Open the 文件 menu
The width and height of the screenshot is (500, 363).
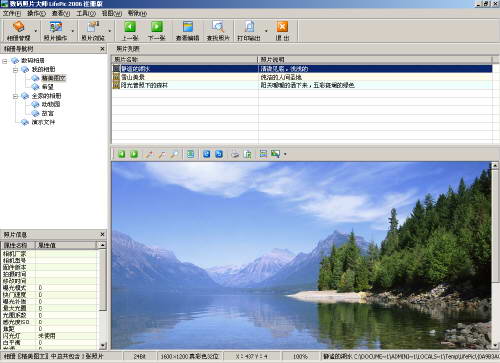coord(12,13)
